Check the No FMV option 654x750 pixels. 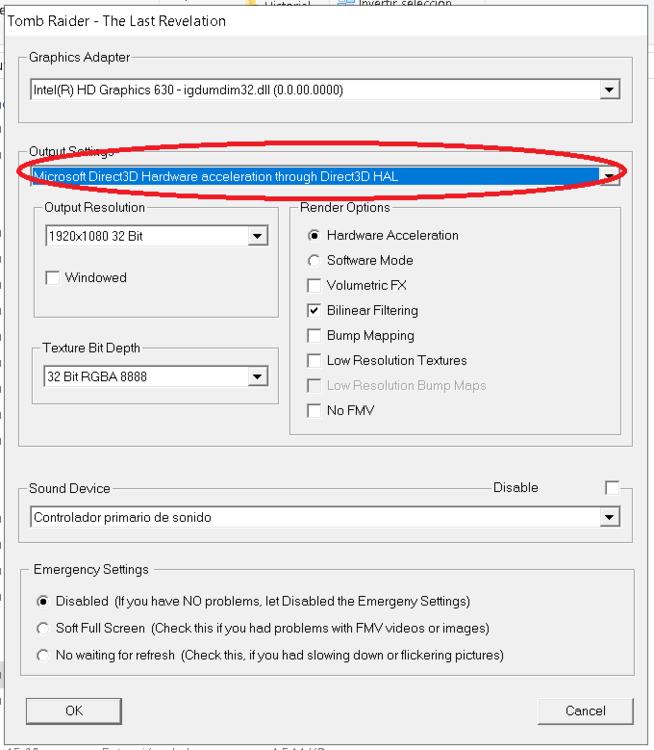314,411
